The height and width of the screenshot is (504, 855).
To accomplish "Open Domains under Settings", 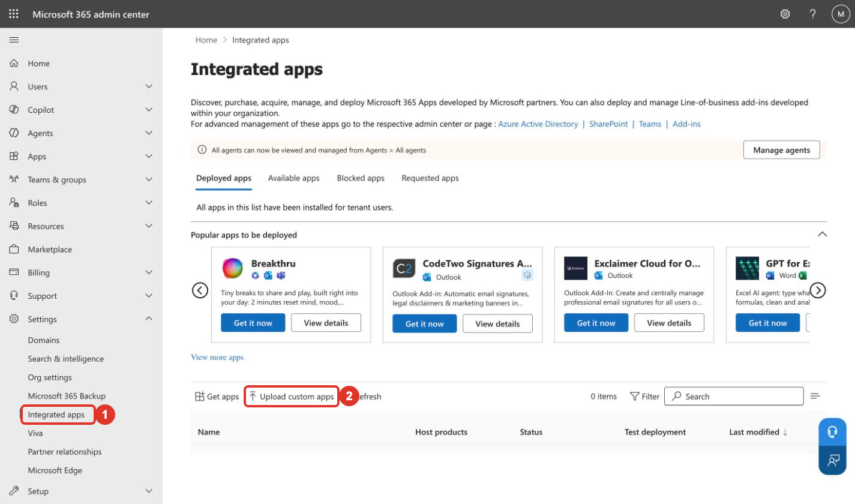I will pyautogui.click(x=44, y=340).
